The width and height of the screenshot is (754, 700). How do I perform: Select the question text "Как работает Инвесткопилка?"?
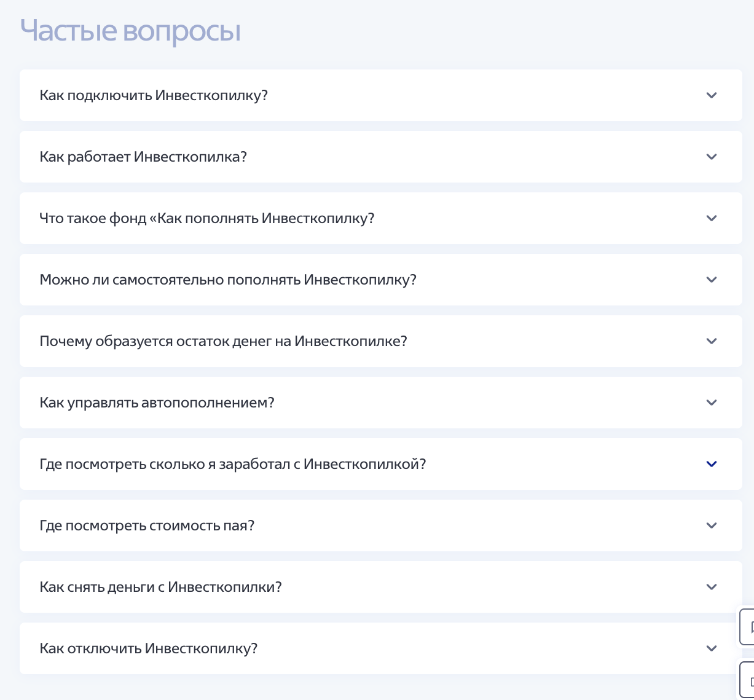coord(143,157)
